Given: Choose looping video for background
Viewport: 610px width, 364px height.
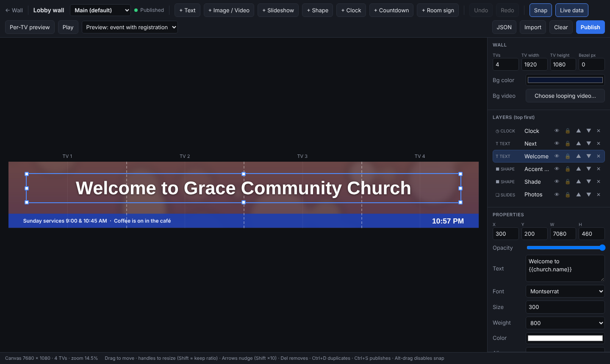Looking at the screenshot, I should (565, 96).
